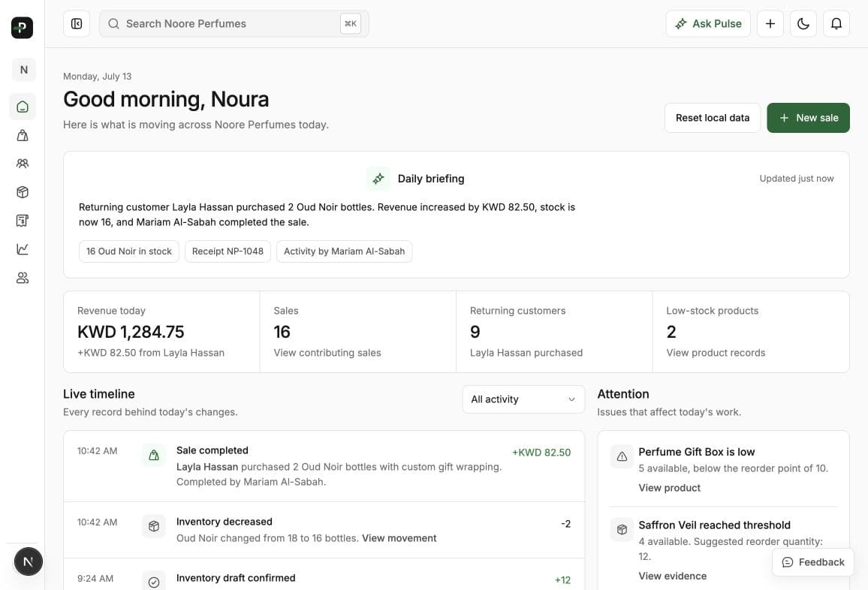The image size is (868, 590).
Task: Focus the Search Noore Perfumes field
Action: (x=234, y=24)
